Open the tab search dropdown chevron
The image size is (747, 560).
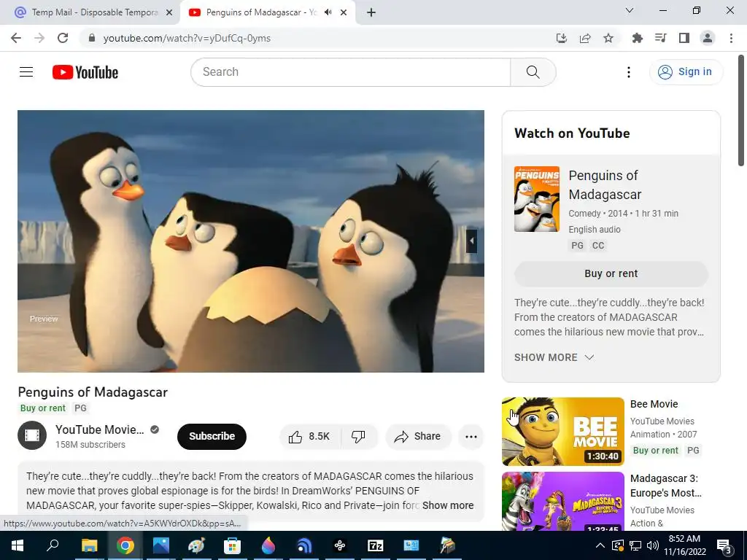click(x=630, y=10)
